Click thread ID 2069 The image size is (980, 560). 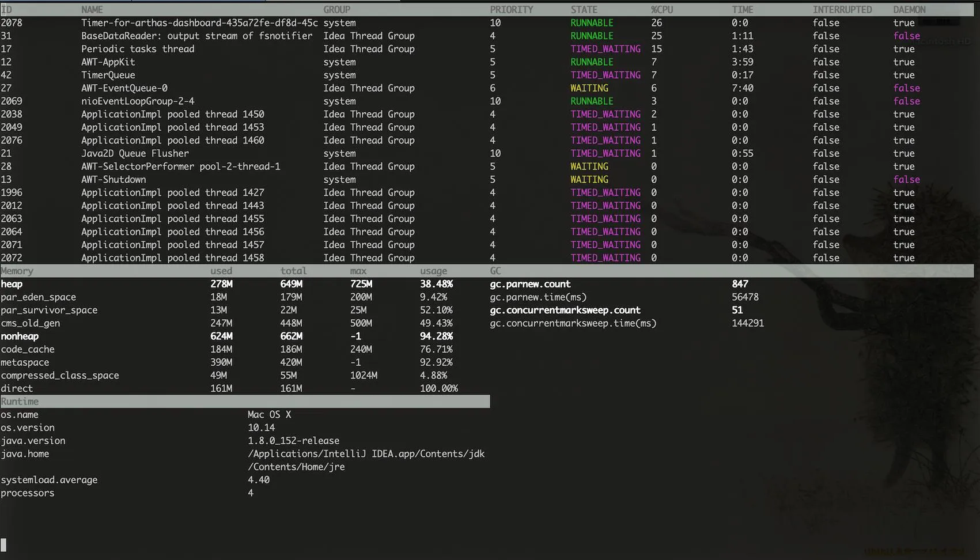[12, 101]
